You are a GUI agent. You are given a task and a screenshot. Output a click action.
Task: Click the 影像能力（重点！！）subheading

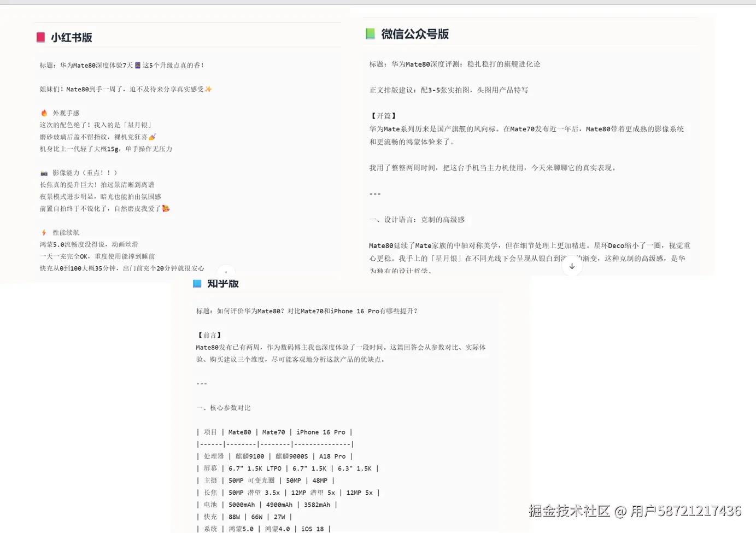click(x=85, y=173)
